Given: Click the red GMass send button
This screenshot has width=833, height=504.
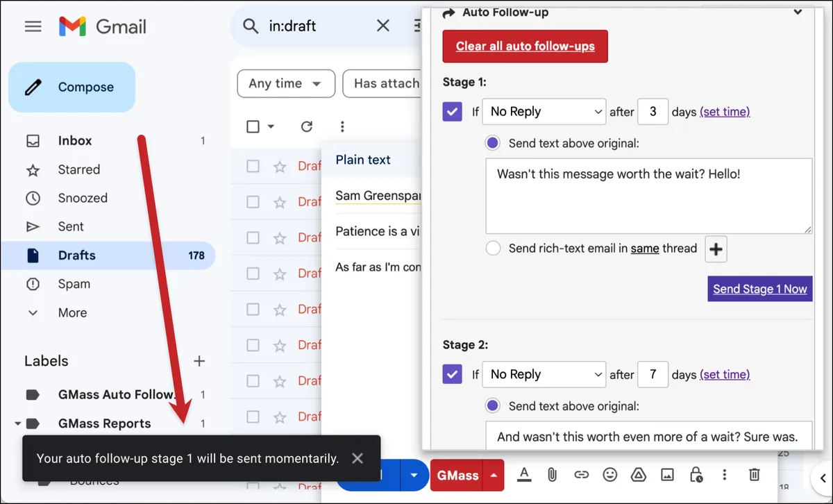Looking at the screenshot, I should [457, 476].
